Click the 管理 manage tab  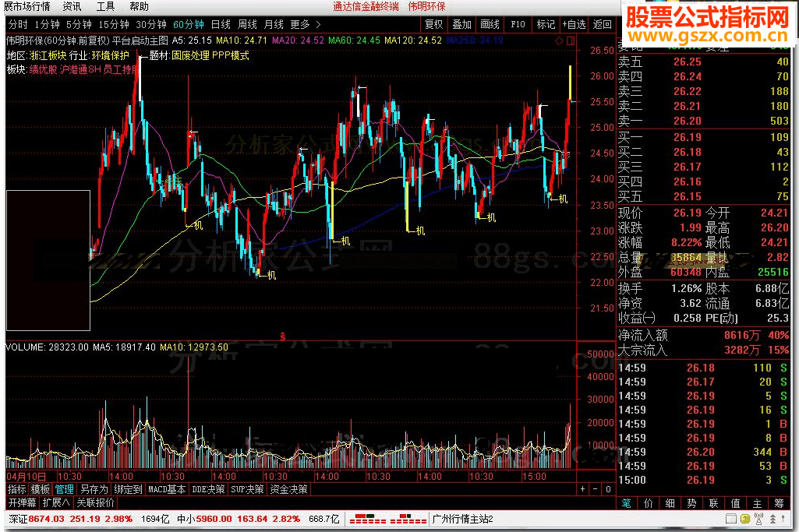coord(64,489)
